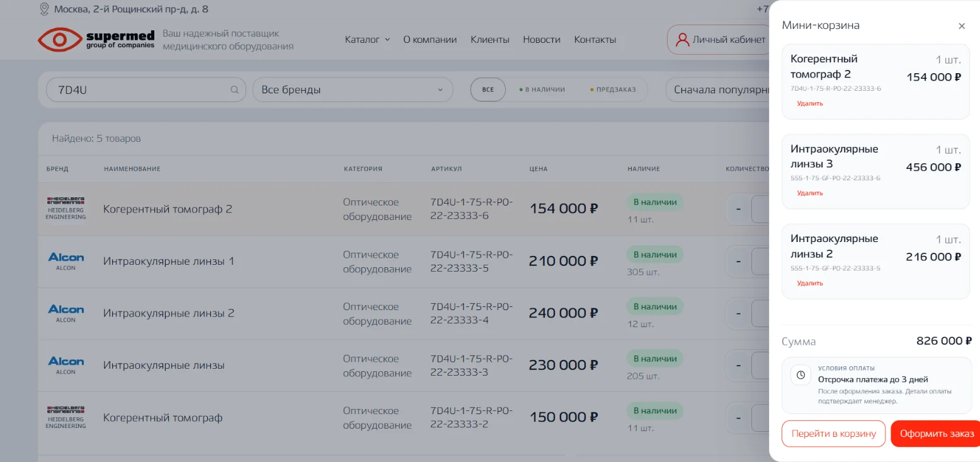Go to the Новости page
This screenshot has width=980, height=462.
click(x=542, y=40)
